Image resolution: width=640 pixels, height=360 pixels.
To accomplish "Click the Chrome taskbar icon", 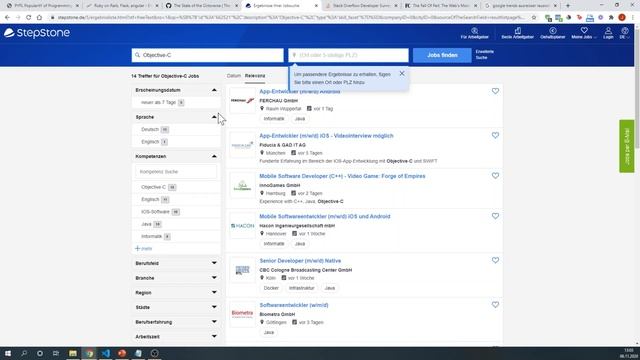I will coord(89,353).
